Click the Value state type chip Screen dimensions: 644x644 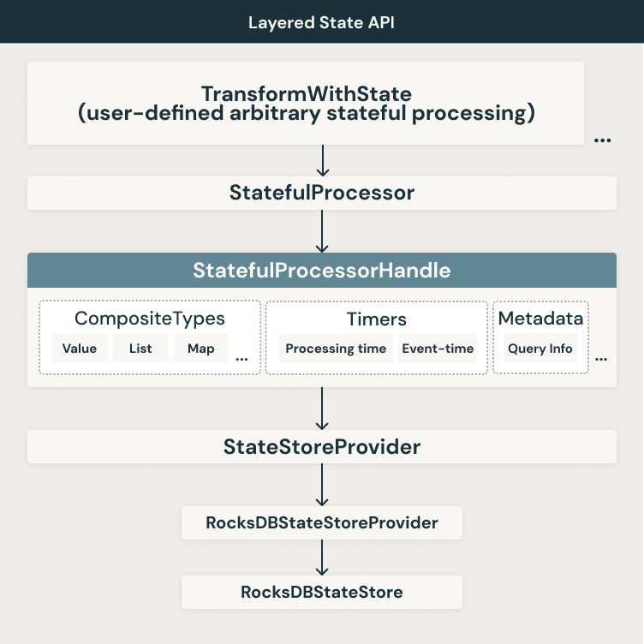(x=80, y=349)
